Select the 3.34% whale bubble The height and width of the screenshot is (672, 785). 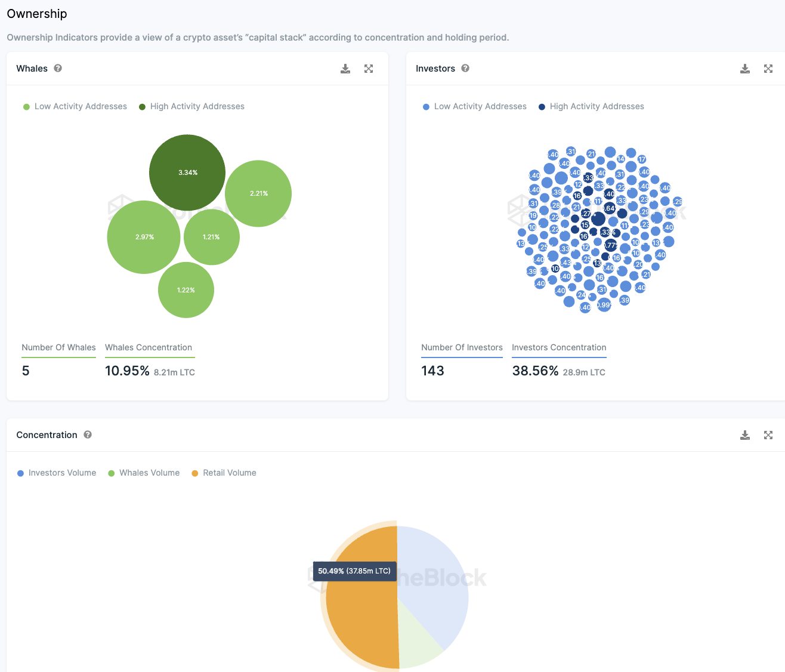point(187,172)
